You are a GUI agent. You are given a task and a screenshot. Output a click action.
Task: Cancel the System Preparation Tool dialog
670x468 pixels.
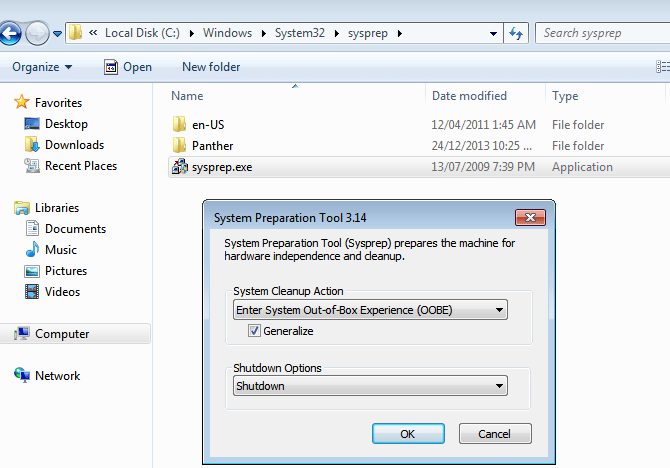[495, 434]
